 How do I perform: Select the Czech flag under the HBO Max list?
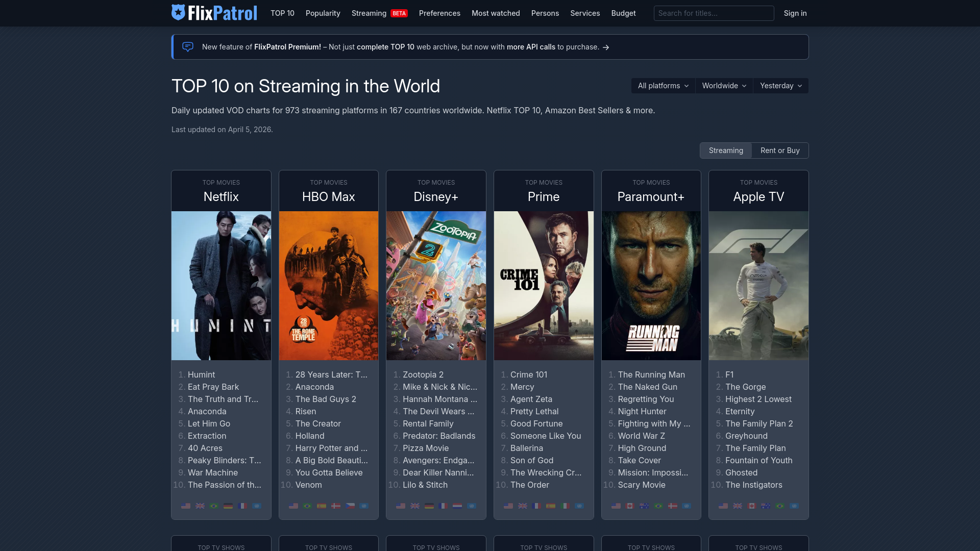350,506
